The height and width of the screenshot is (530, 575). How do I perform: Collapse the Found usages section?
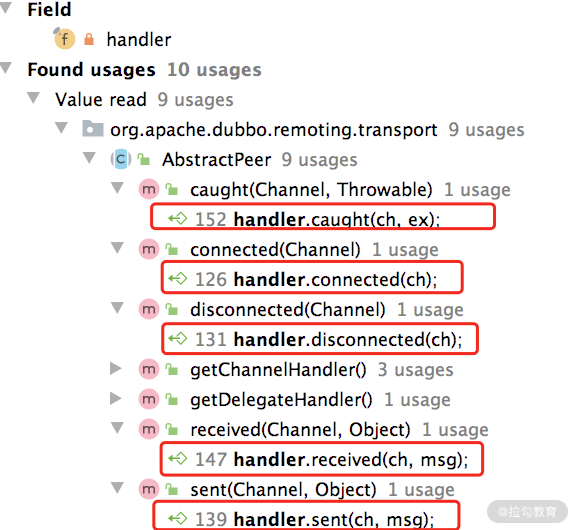[x=6, y=68]
